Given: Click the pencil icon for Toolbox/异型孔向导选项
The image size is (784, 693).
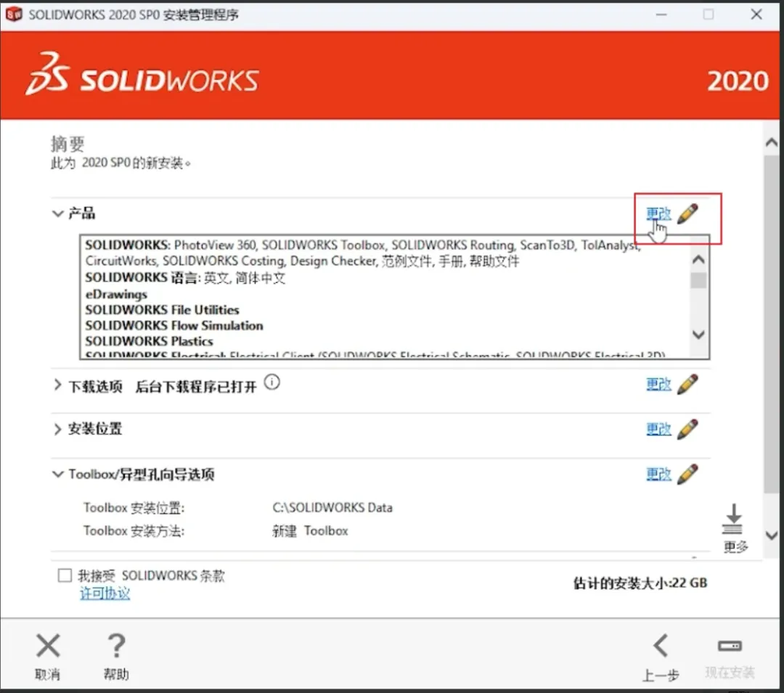Looking at the screenshot, I should [688, 474].
